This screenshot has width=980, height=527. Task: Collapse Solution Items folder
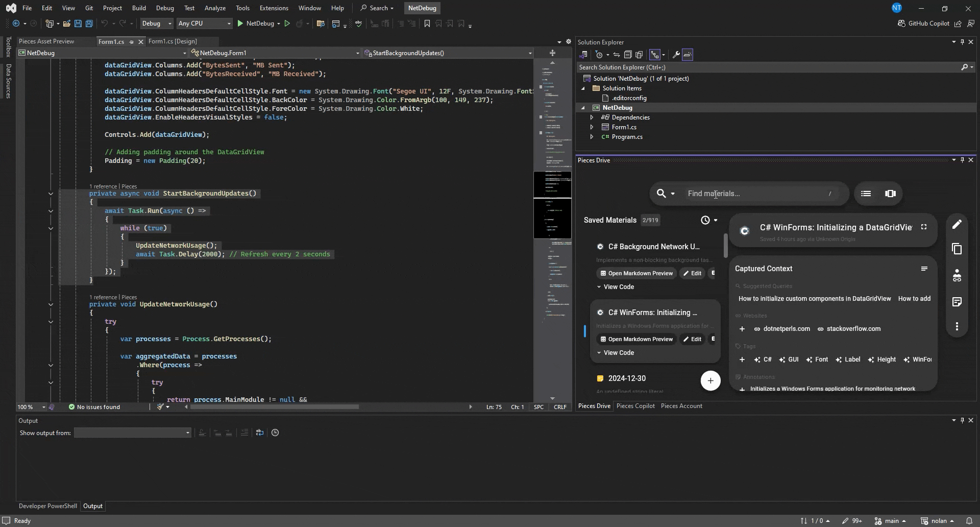click(x=583, y=88)
